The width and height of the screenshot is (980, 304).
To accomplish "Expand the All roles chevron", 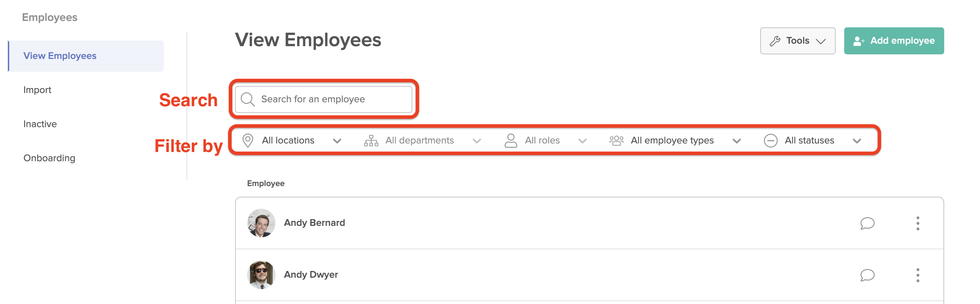I will [x=582, y=141].
